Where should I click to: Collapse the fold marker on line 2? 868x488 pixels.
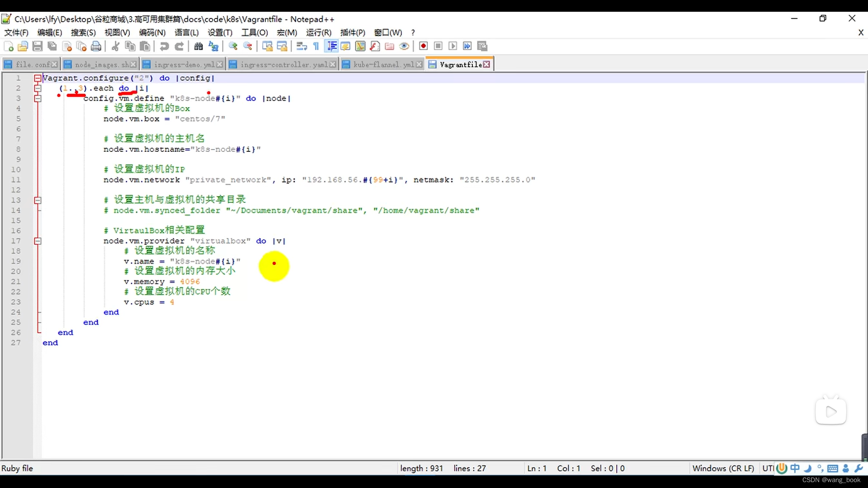pyautogui.click(x=38, y=88)
